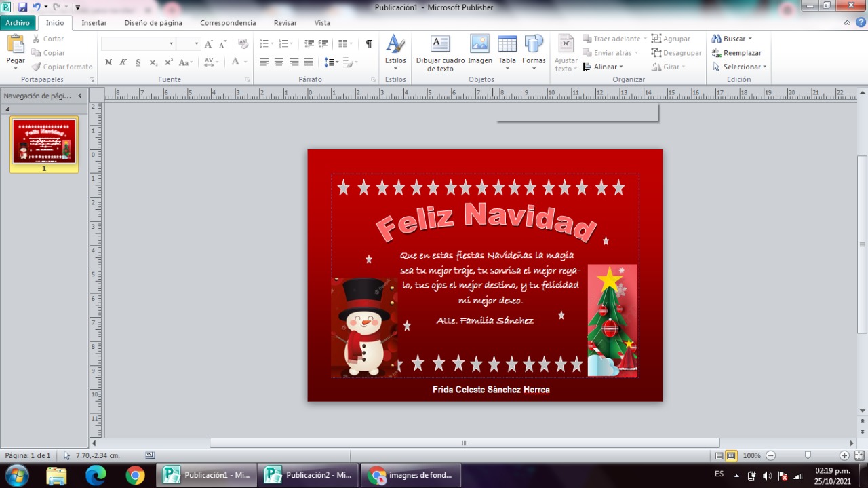Click the zoom slider handle
The height and width of the screenshot is (488, 868).
pyautogui.click(x=808, y=455)
